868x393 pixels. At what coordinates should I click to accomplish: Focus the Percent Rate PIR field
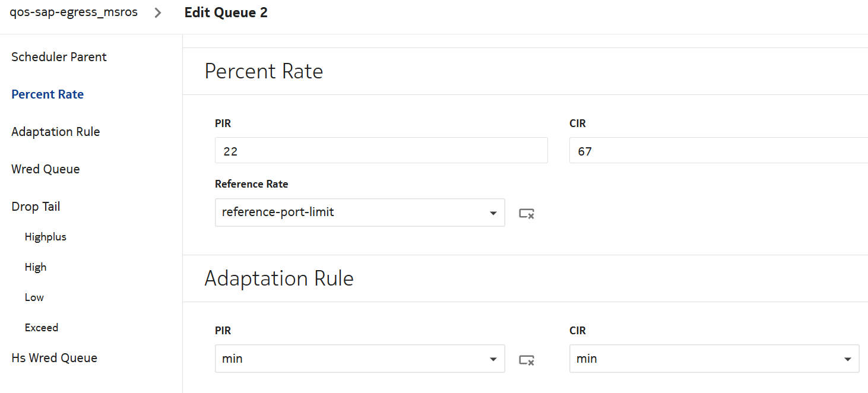click(381, 151)
